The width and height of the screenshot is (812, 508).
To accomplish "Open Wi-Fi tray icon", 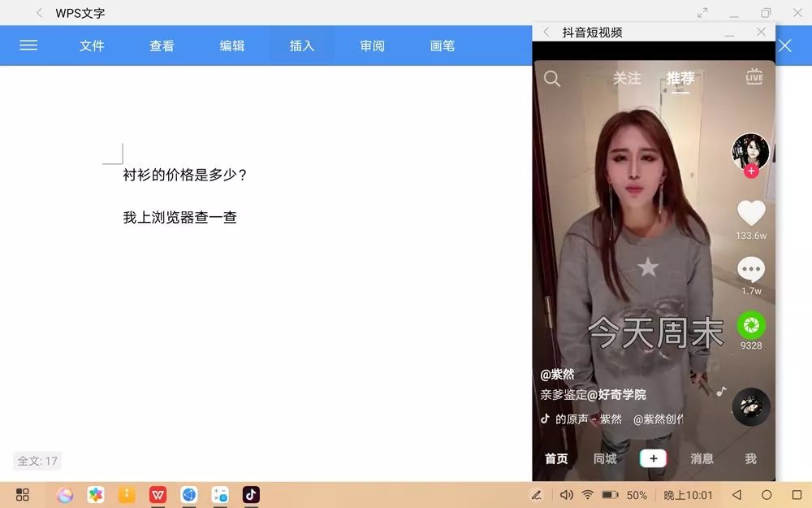I will (x=587, y=495).
